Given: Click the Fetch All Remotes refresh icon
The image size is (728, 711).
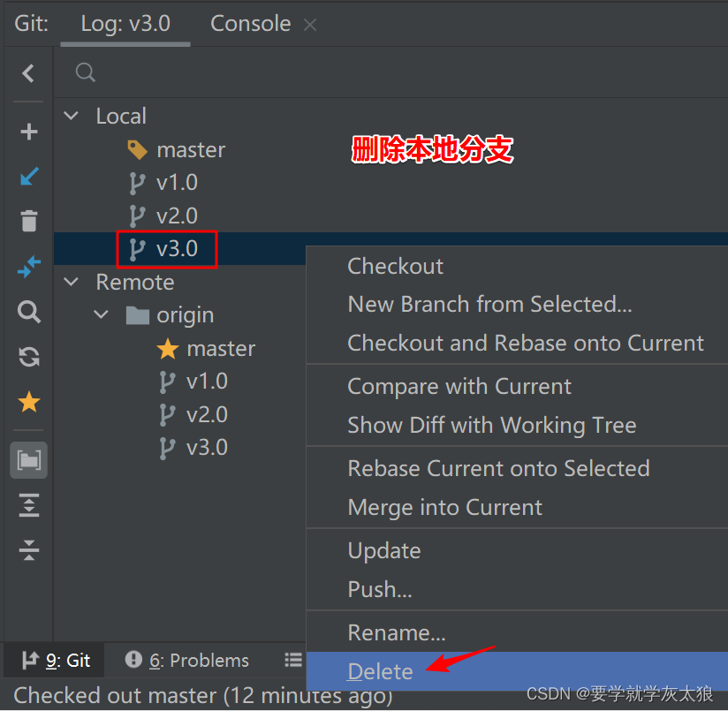Looking at the screenshot, I should [29, 357].
